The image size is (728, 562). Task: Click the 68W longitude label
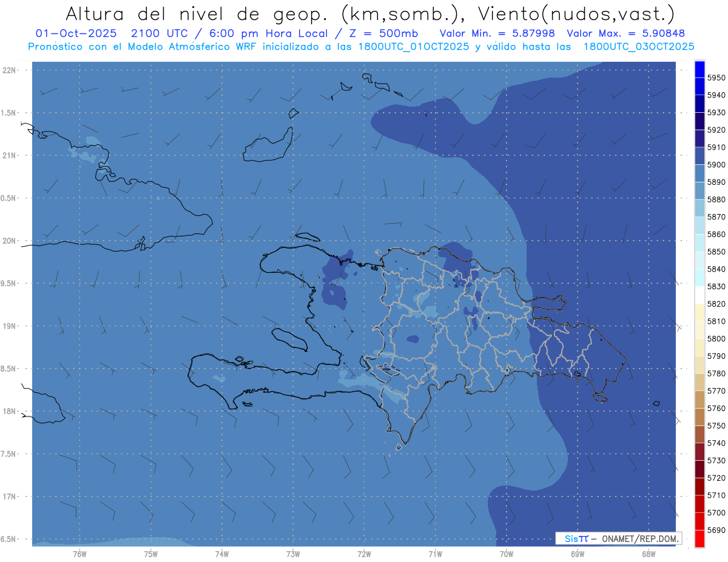pos(648,554)
